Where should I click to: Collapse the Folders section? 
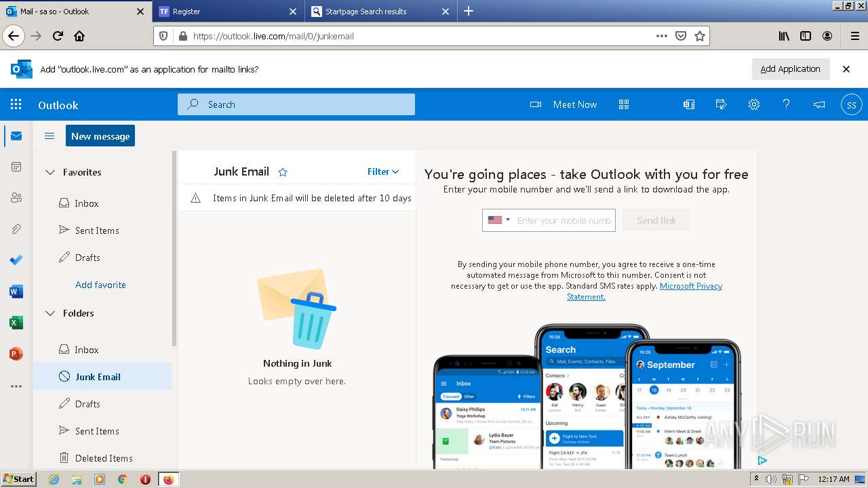point(50,313)
